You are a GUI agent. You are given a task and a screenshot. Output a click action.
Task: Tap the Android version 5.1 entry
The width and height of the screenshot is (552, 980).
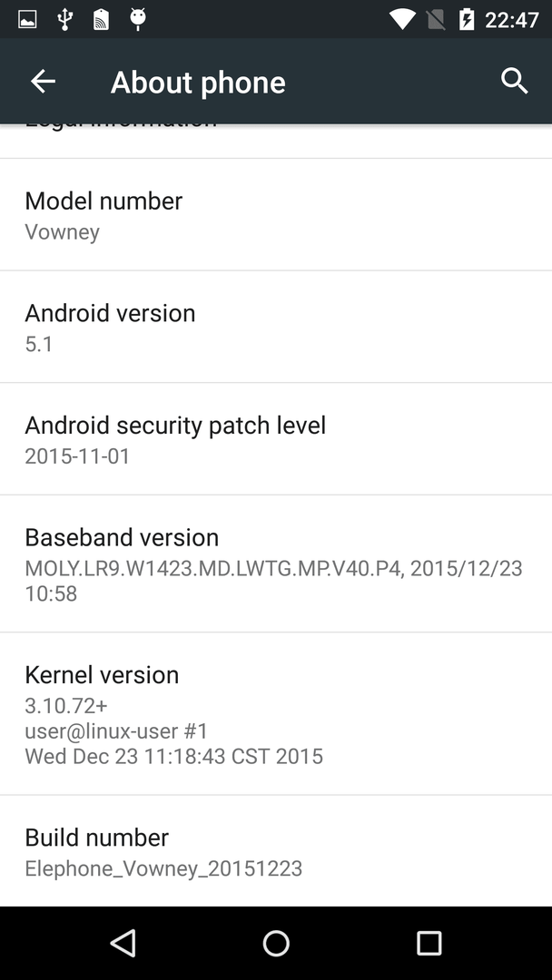coord(276,327)
